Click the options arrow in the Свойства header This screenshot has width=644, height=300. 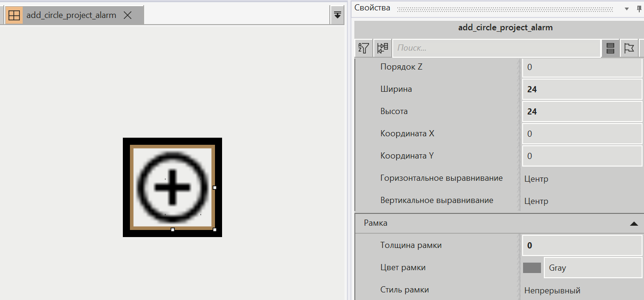tap(626, 8)
